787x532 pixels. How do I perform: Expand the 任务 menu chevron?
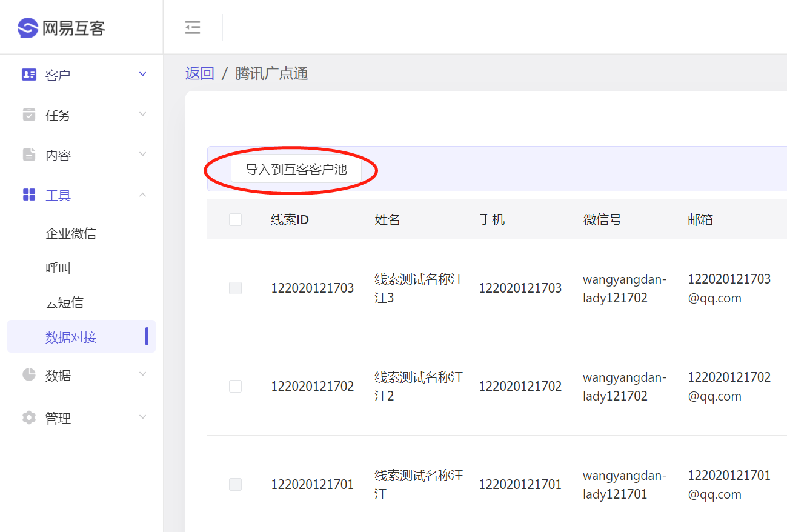coord(143,114)
